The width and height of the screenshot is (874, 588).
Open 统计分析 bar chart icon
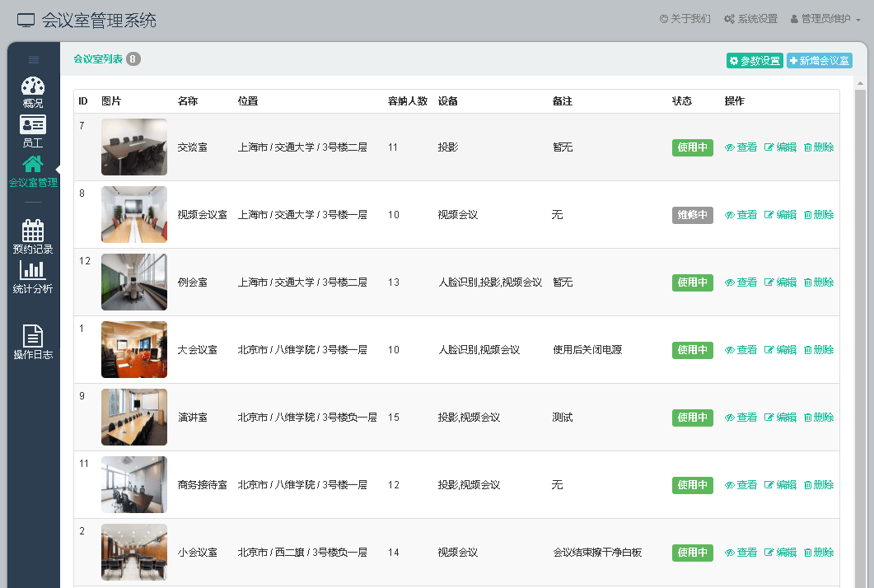click(x=33, y=270)
